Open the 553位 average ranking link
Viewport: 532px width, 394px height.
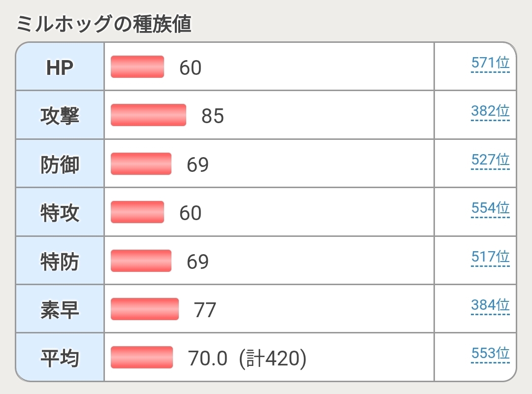(x=490, y=354)
